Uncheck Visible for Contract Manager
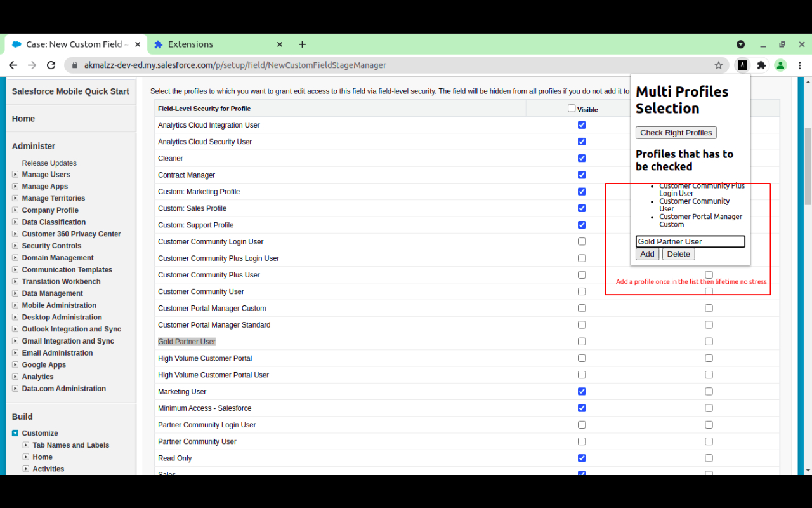Image resolution: width=812 pixels, height=508 pixels. pos(582,175)
